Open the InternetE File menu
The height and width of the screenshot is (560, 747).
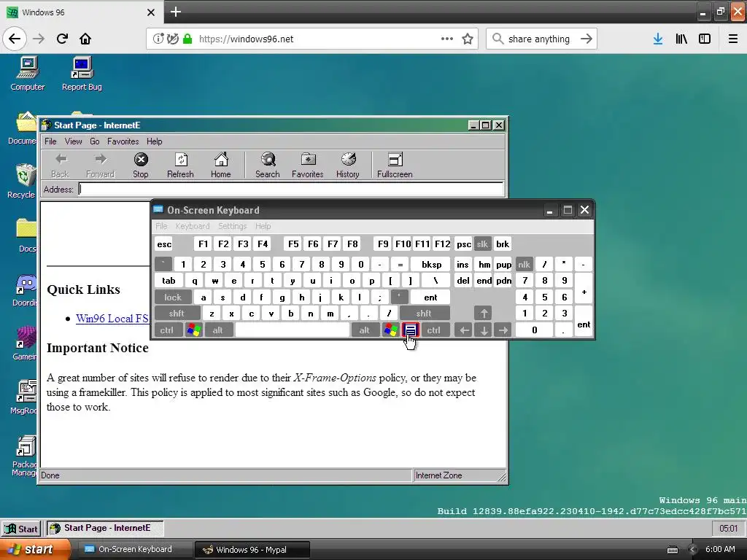[50, 141]
